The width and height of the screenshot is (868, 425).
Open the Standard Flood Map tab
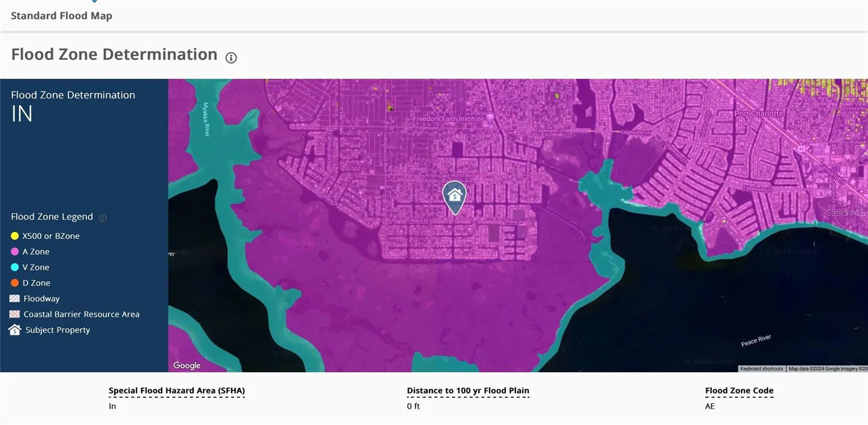click(61, 16)
